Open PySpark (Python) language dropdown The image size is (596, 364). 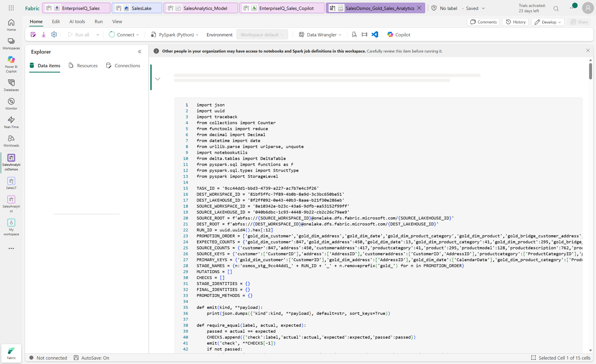tap(174, 35)
